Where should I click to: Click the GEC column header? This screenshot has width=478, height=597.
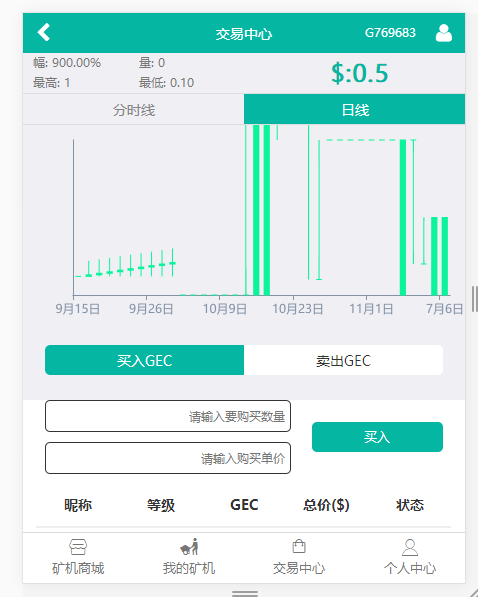coord(244,505)
